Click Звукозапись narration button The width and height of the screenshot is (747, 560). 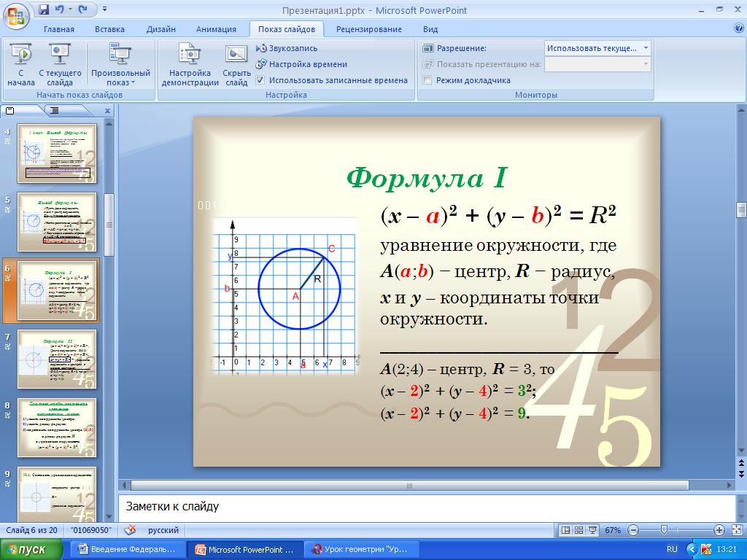(287, 48)
